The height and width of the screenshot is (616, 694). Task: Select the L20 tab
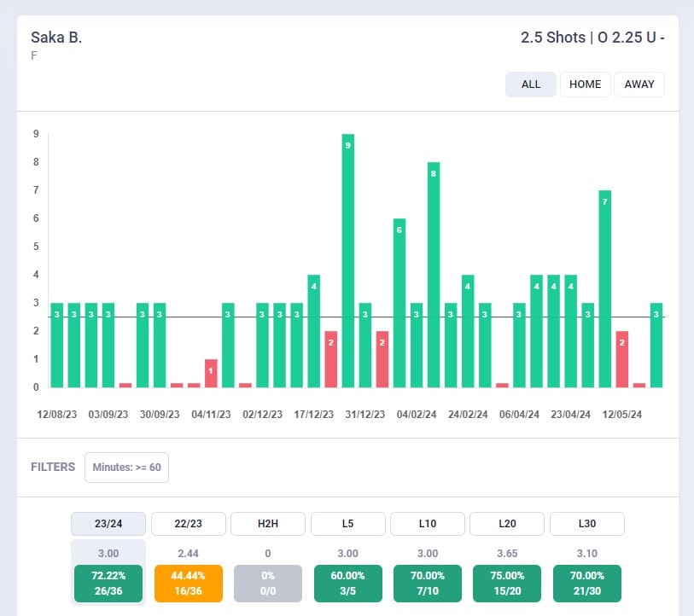pyautogui.click(x=507, y=524)
